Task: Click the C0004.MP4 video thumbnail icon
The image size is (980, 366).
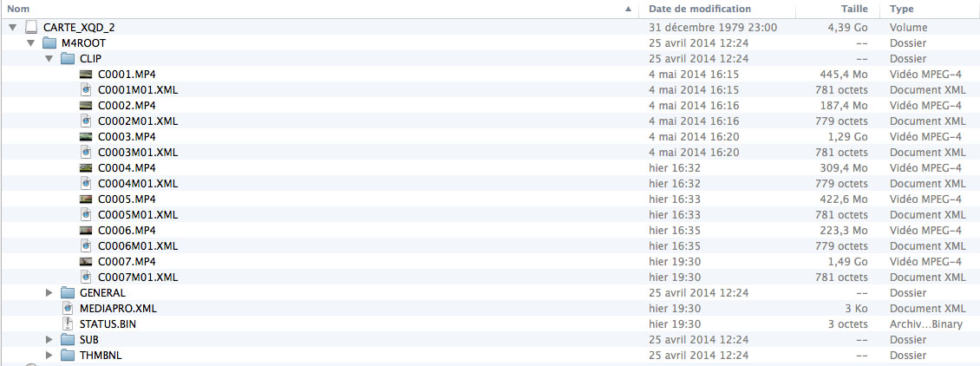Action: (86, 168)
